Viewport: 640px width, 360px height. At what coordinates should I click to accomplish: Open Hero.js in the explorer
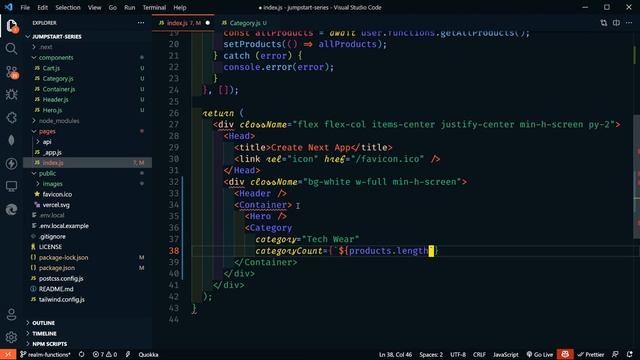[x=52, y=110]
